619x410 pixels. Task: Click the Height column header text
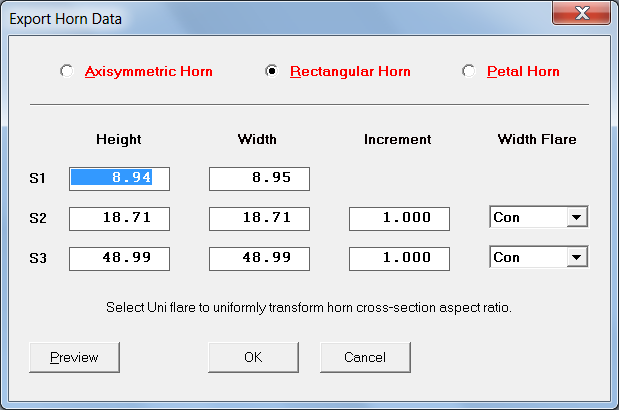(x=119, y=139)
